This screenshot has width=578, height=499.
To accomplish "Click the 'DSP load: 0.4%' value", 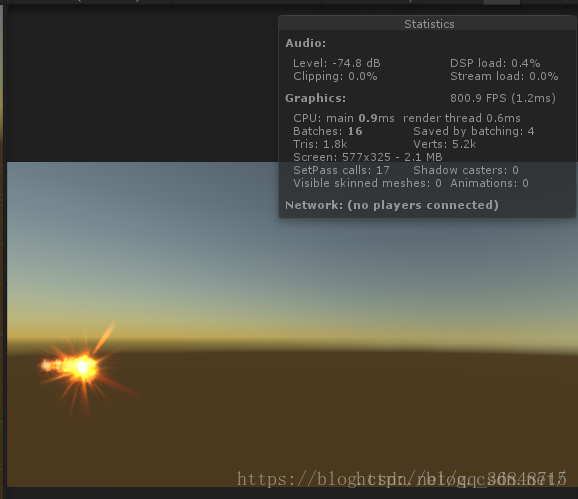I will [x=495, y=63].
